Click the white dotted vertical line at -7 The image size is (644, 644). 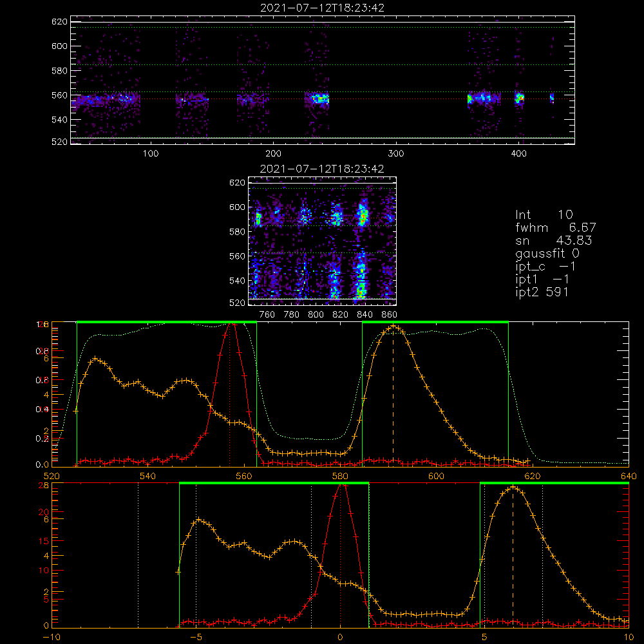coord(138,555)
